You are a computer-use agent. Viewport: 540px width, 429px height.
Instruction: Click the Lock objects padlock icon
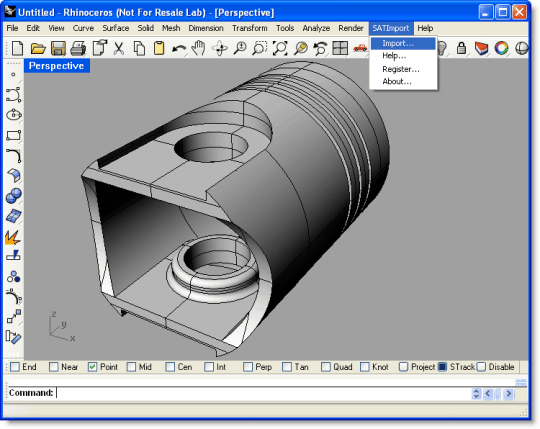click(x=461, y=48)
